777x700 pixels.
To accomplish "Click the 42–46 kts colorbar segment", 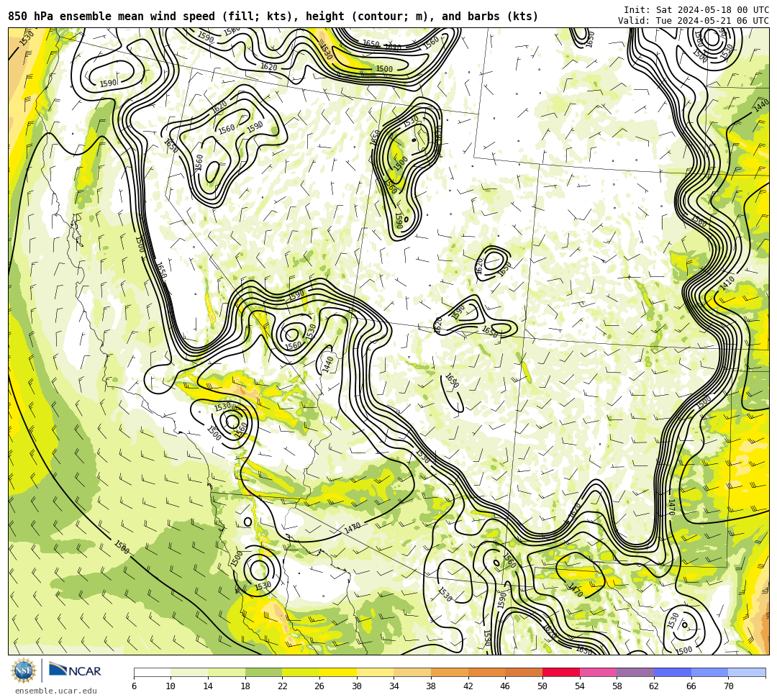I will coord(486,672).
